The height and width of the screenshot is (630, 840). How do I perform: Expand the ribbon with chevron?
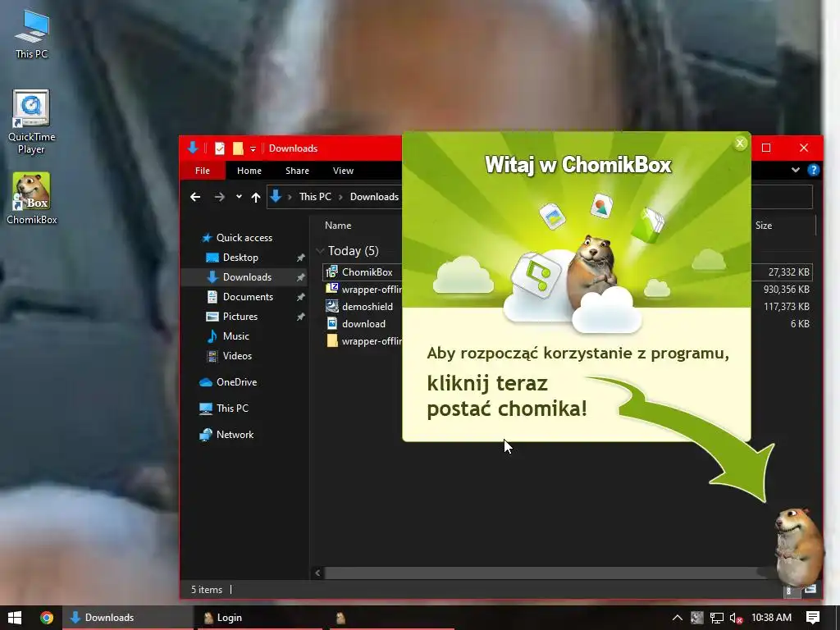(x=796, y=170)
